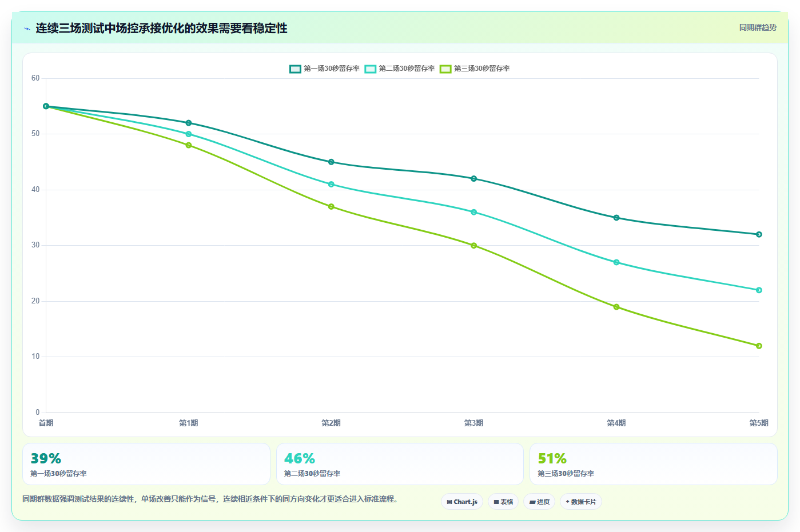Screen dimensions: 800x532
Task: Click the y-axis value 30
Action: (x=35, y=245)
